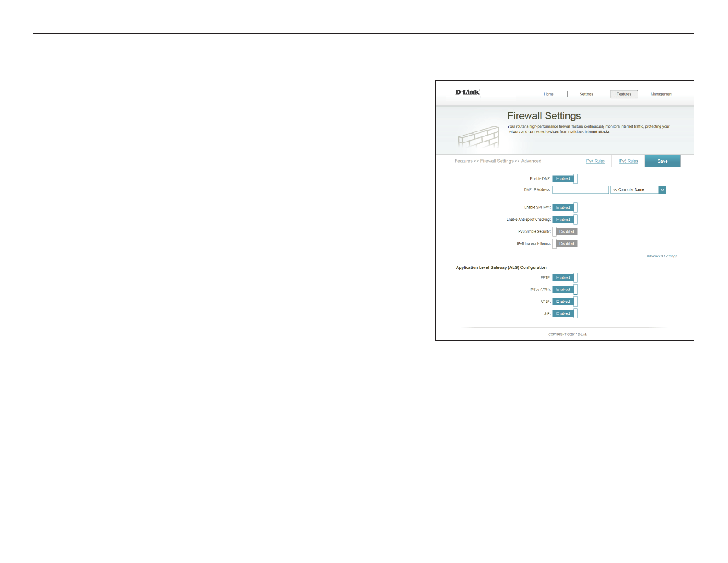Viewport: 728px width, 563px height.
Task: Toggle Enable Anti-spoof Checking switch
Action: 564,220
